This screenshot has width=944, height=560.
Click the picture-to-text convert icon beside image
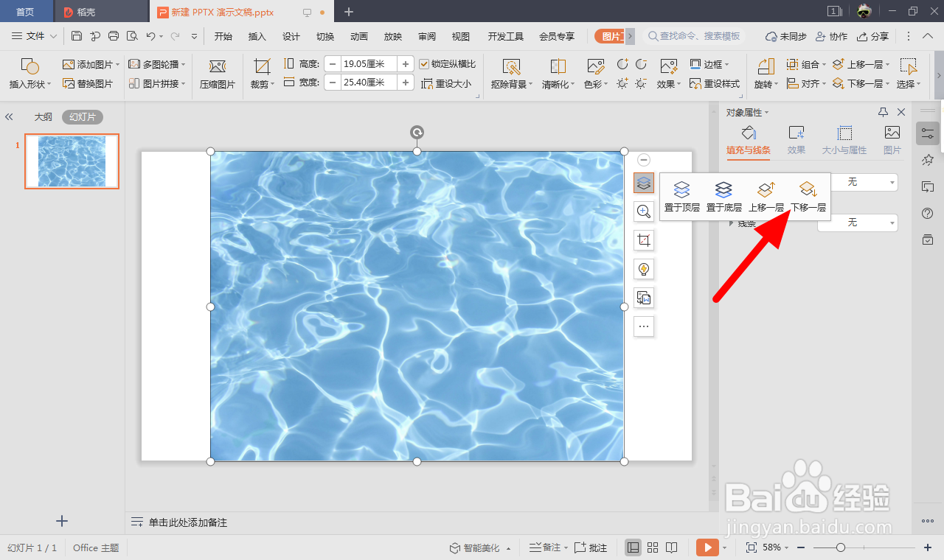pos(644,298)
